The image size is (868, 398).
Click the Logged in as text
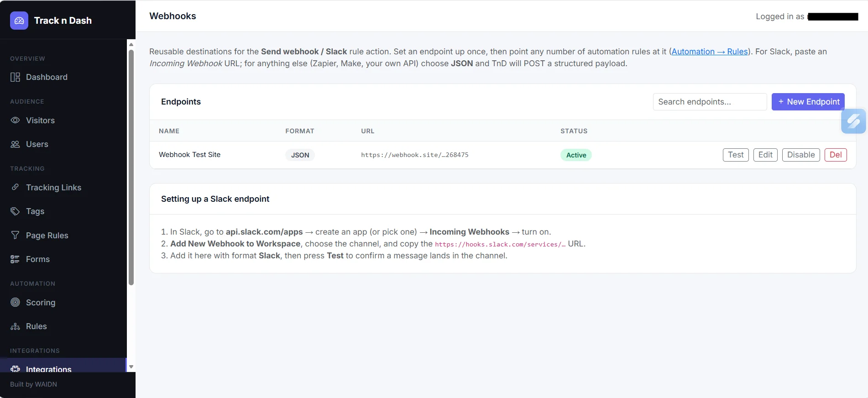[x=780, y=16]
